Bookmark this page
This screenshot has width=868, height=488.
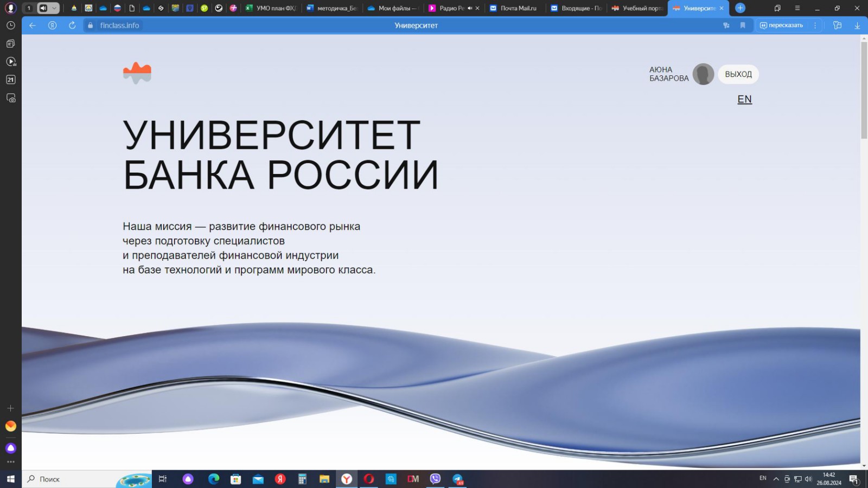[743, 25]
